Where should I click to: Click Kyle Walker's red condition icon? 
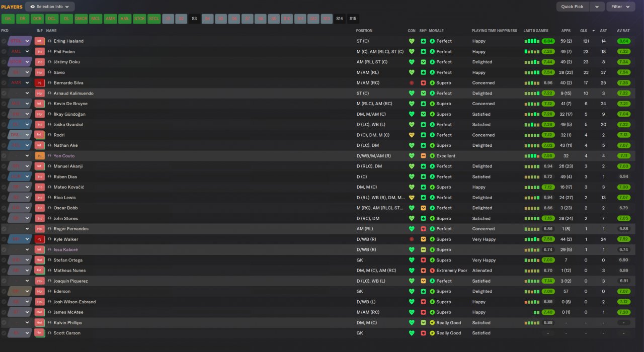point(412,239)
